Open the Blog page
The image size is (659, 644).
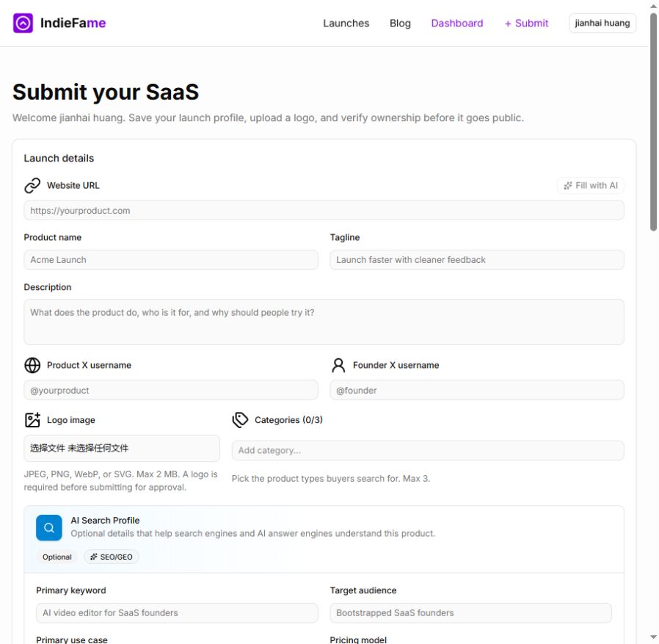400,23
